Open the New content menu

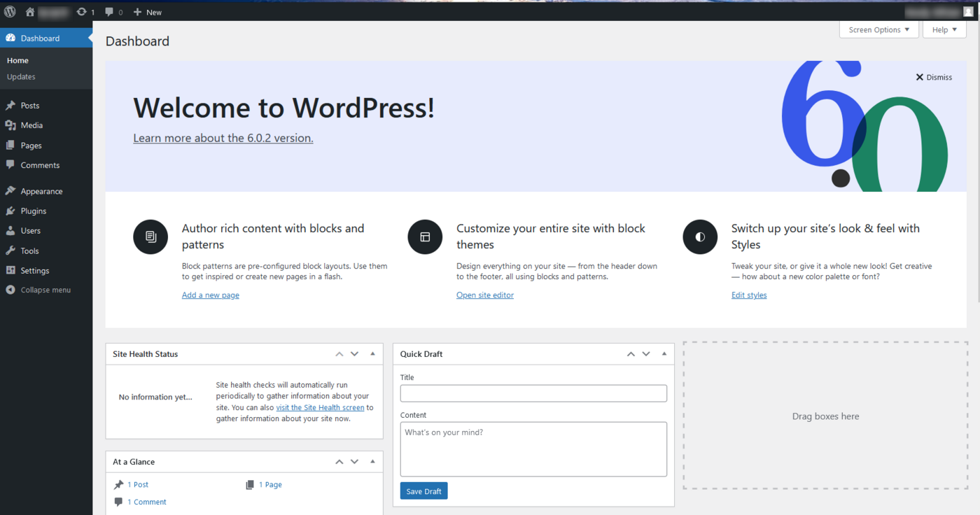[x=148, y=12]
